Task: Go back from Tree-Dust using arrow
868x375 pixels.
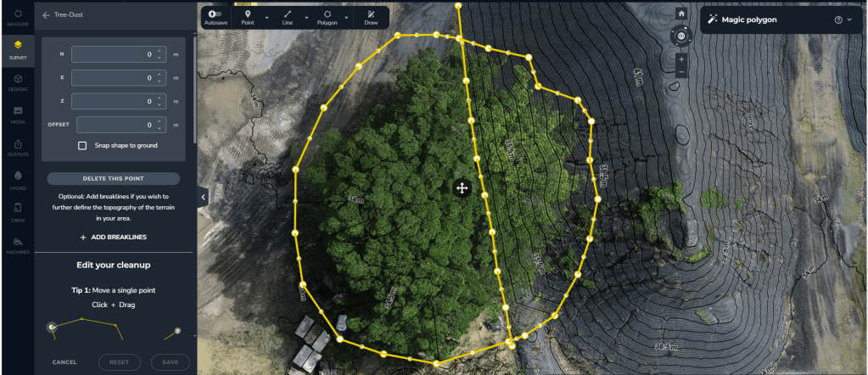Action: click(46, 15)
